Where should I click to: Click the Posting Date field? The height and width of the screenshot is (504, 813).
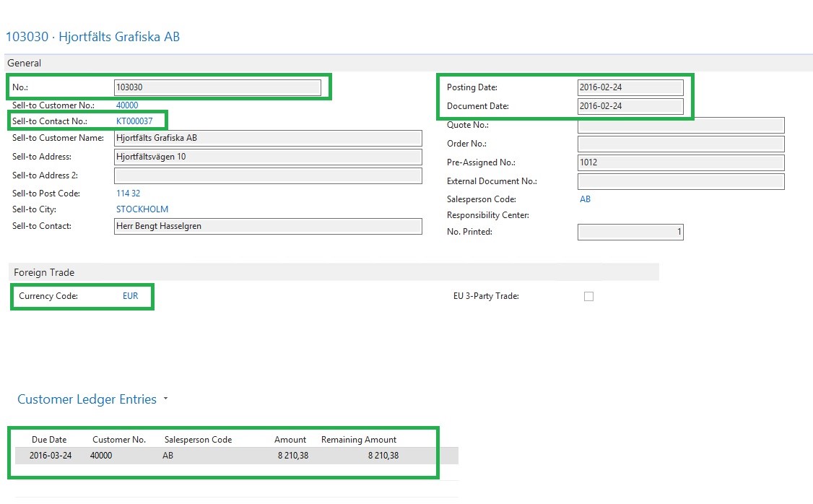tap(630, 87)
